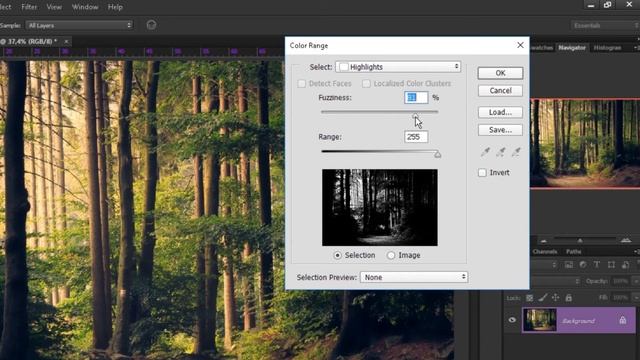Close the Color Range dialog with X
This screenshot has width=640, height=360.
click(x=520, y=45)
